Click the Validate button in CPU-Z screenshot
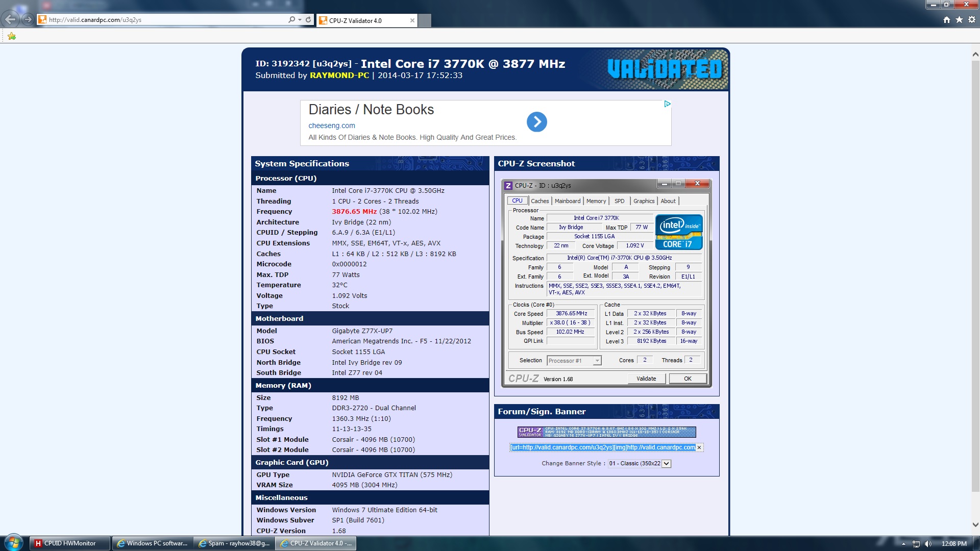 point(646,379)
